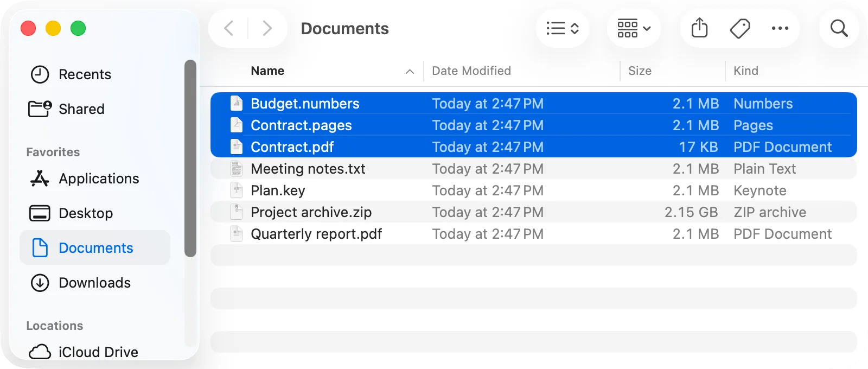Viewport: 868px width, 369px height.
Task: Click the Documents page icon in the sidebar
Action: (40, 248)
